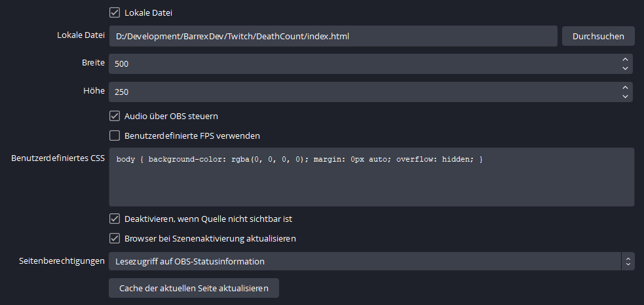Disable Audio über OBS steuern
Screen dimensions: 644x305
pyautogui.click(x=115, y=116)
